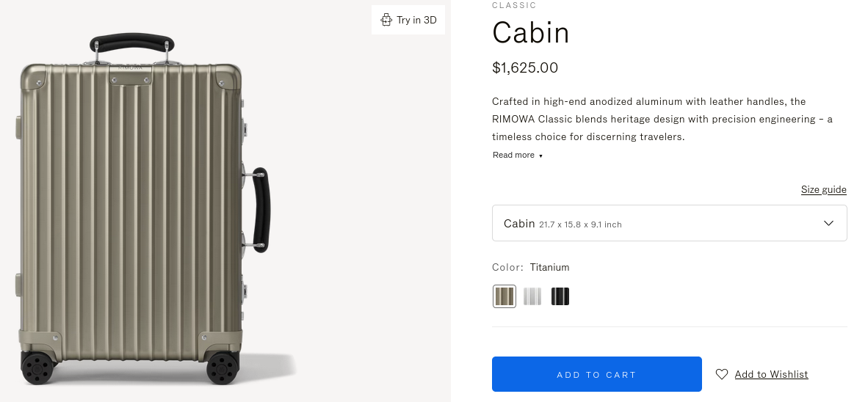Click the product description paragraph

click(661, 119)
